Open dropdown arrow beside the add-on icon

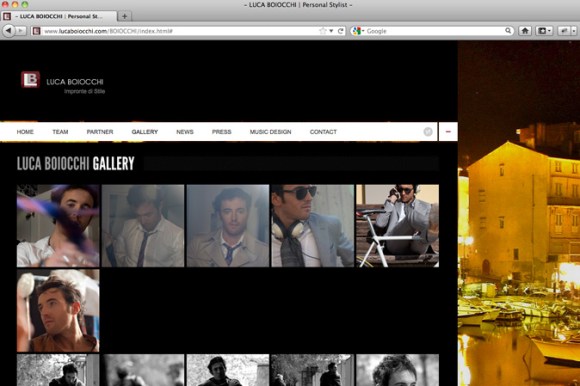[x=574, y=31]
